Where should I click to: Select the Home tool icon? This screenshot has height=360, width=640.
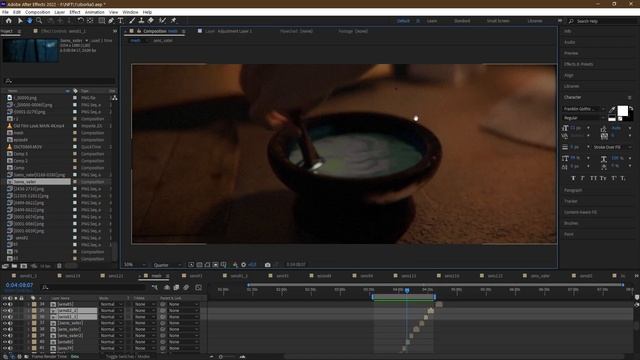pos(9,20)
